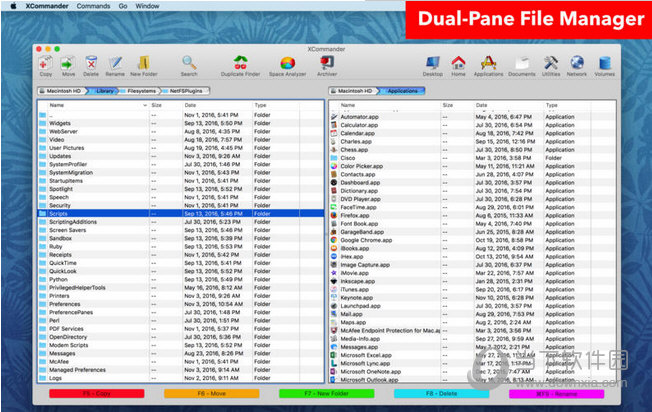Click the orange F6 - Move button
Viewport: 652px width, 412px height.
[x=212, y=393]
